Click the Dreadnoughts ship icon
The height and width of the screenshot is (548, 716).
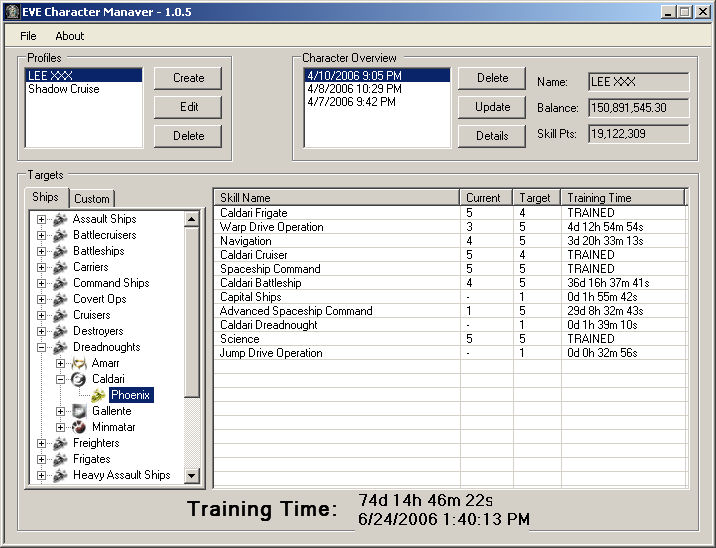(60, 347)
